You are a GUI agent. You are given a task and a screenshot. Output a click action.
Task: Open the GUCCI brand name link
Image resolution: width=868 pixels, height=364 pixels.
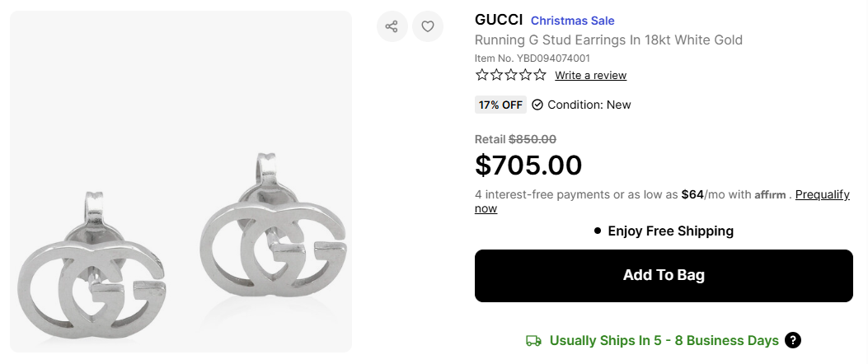[x=499, y=20]
